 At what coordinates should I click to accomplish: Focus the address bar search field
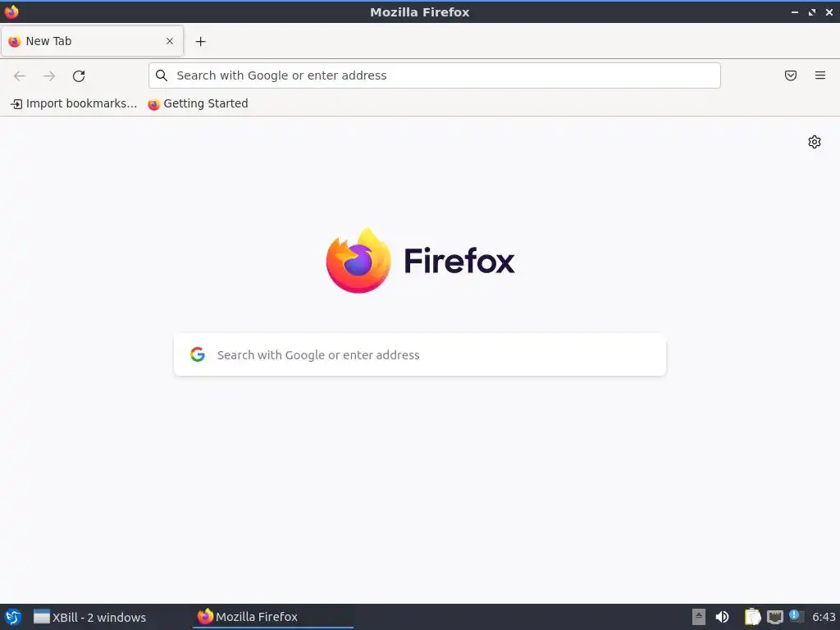pos(435,75)
